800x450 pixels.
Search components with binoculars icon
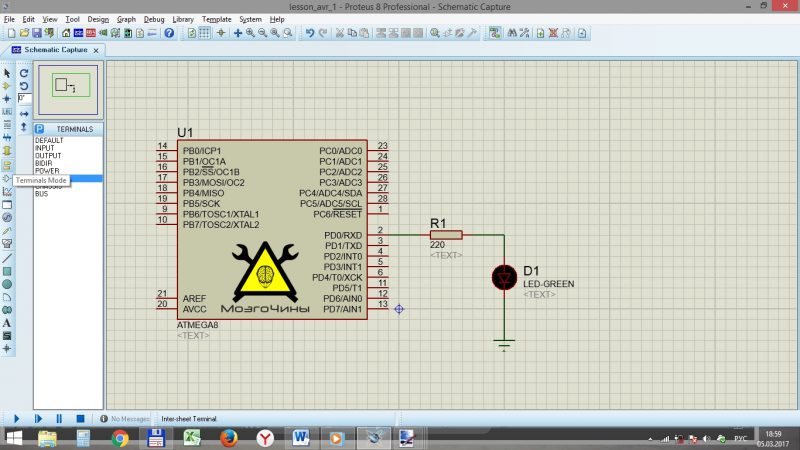pos(512,33)
